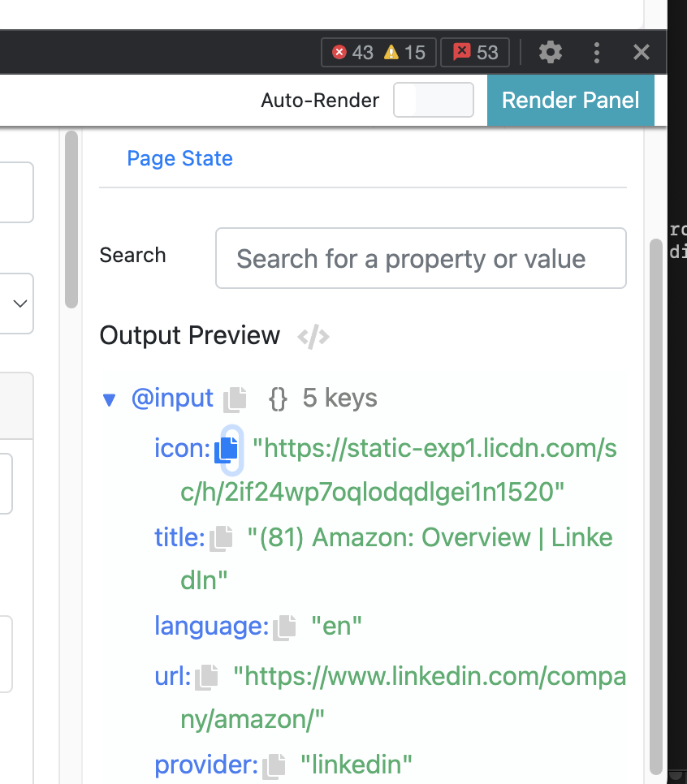Click the left pane vertical scrollbar thumb
This screenshot has width=687, height=784.
tap(71, 219)
